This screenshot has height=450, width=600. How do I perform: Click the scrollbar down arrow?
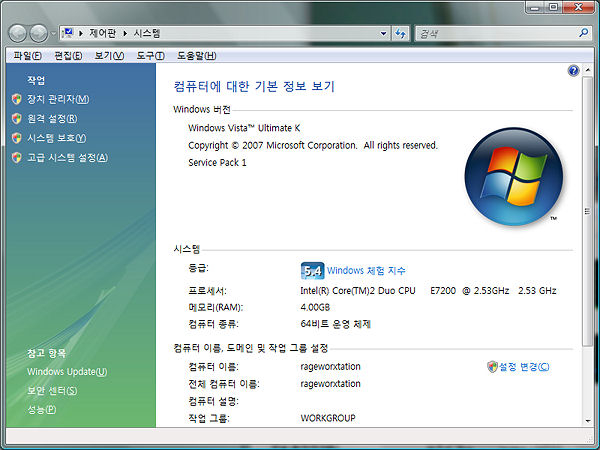(588, 421)
